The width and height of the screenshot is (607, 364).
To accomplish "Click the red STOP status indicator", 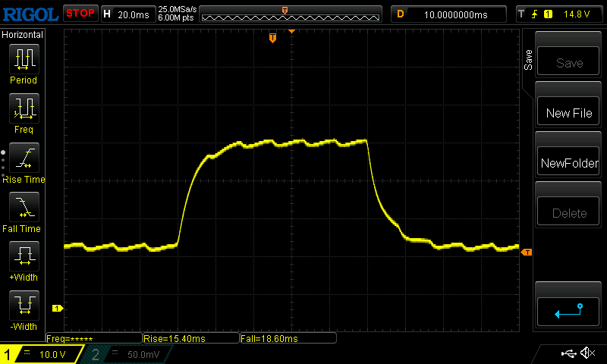I will coord(80,14).
